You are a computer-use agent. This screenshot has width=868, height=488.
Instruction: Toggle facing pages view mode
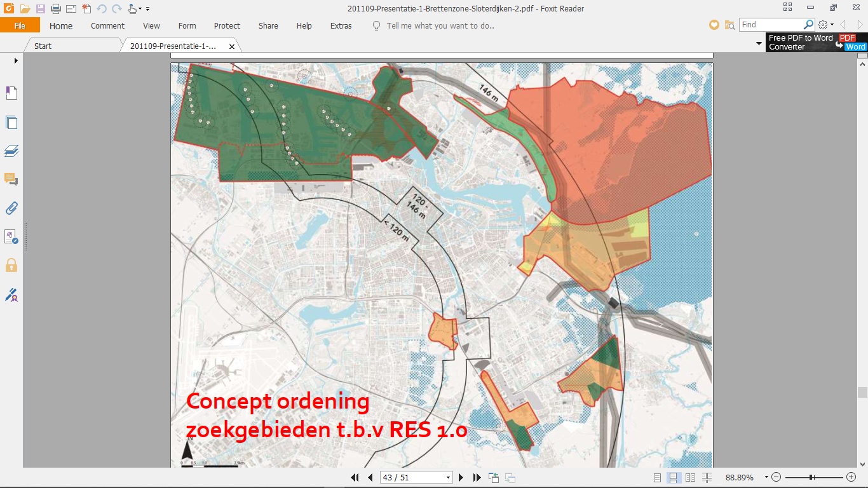coord(690,478)
